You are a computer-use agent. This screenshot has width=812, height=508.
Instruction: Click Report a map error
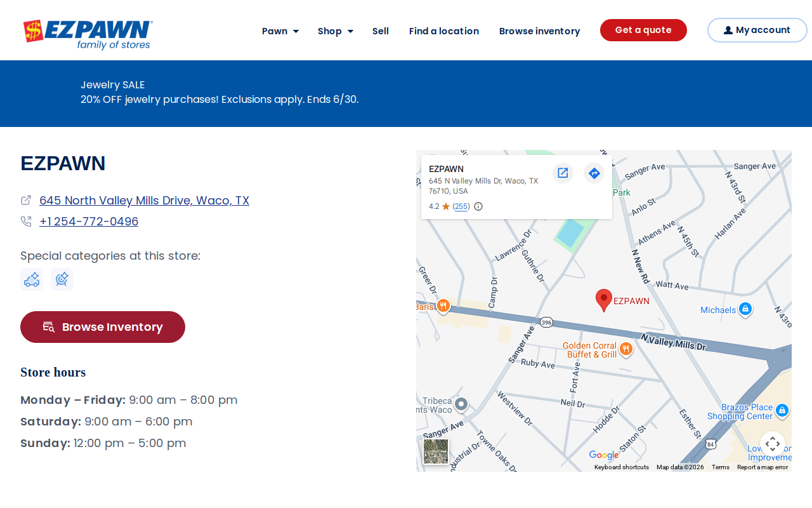point(763,467)
